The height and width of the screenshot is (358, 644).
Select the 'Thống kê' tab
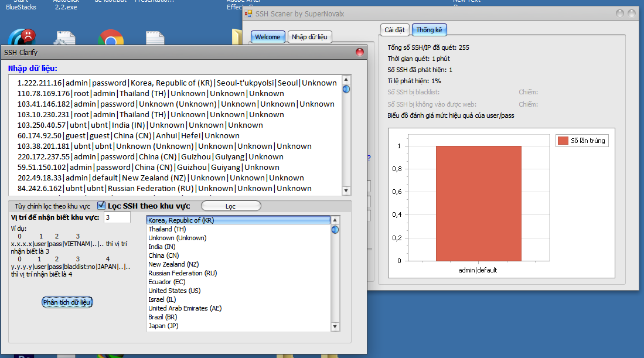(430, 30)
